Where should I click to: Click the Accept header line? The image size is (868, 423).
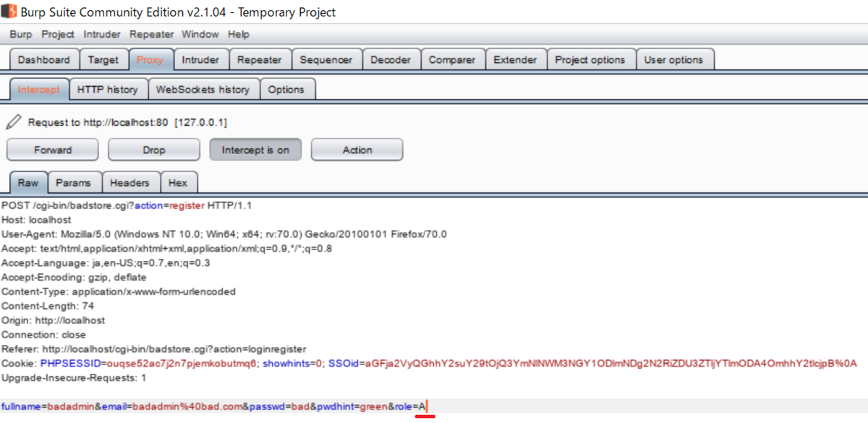click(167, 248)
